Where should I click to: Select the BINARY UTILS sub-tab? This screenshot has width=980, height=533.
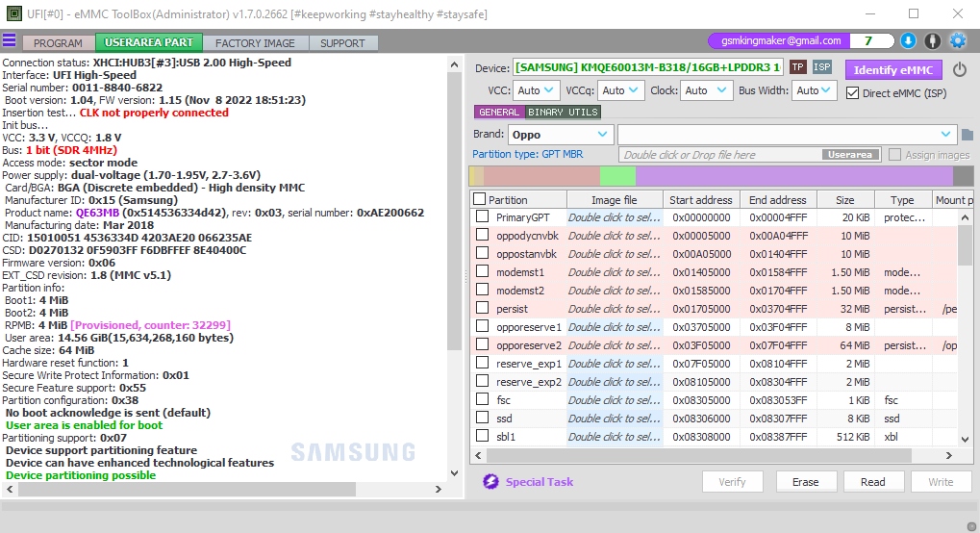563,112
